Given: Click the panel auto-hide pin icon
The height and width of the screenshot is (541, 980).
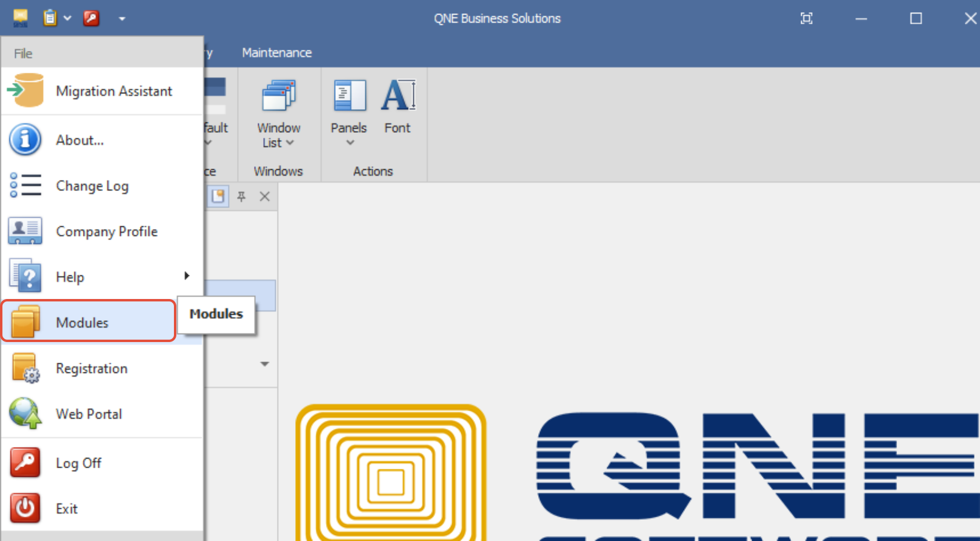Looking at the screenshot, I should click(x=241, y=197).
